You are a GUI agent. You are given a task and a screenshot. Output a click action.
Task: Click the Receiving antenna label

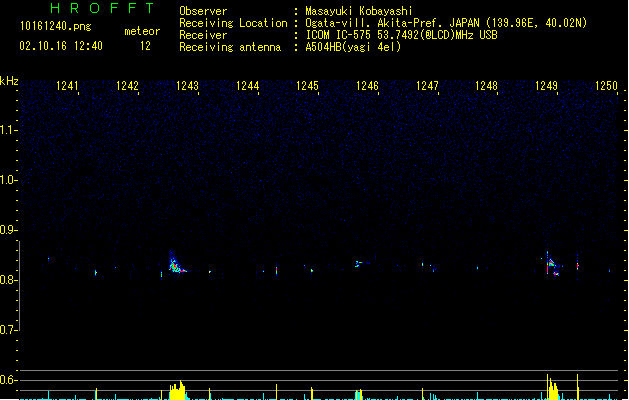(230, 47)
